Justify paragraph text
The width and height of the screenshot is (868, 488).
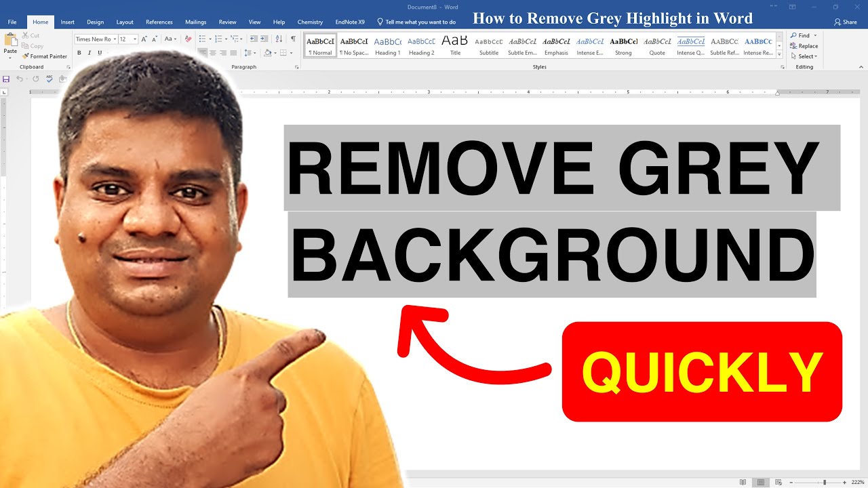pyautogui.click(x=233, y=53)
